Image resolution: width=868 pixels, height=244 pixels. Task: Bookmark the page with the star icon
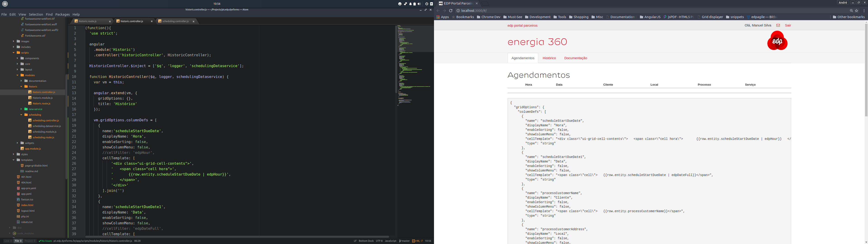coord(856,11)
